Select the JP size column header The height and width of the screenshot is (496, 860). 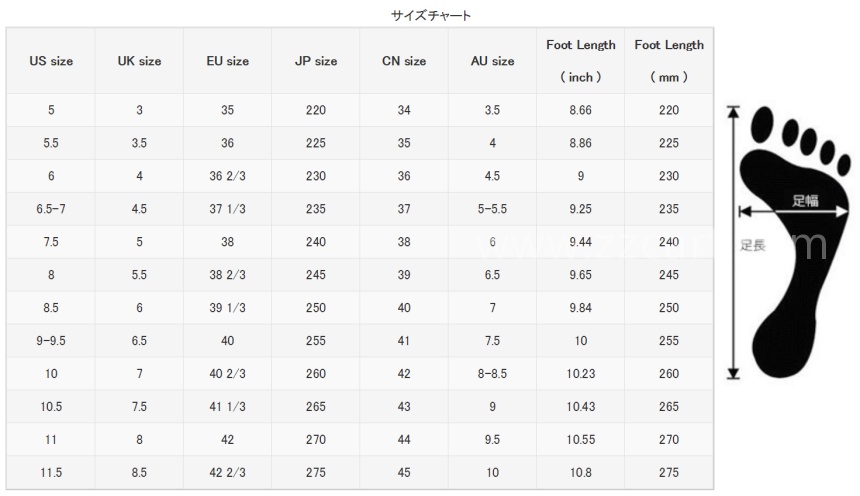pyautogui.click(x=316, y=61)
